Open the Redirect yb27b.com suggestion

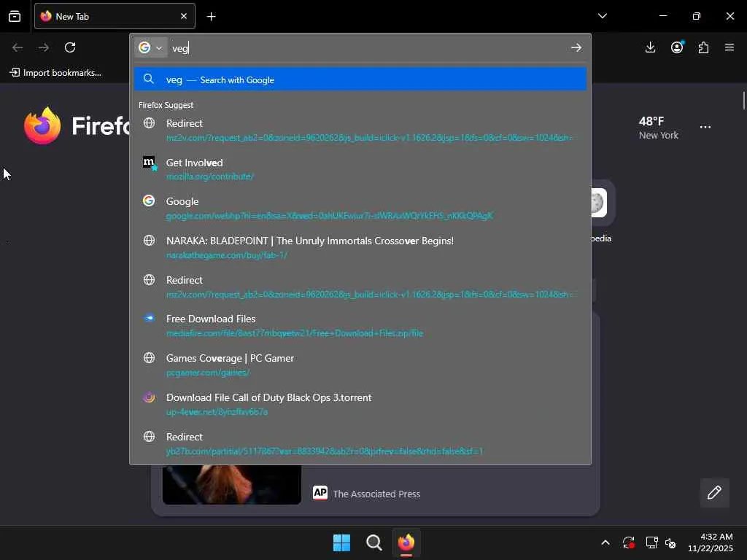pyautogui.click(x=360, y=443)
